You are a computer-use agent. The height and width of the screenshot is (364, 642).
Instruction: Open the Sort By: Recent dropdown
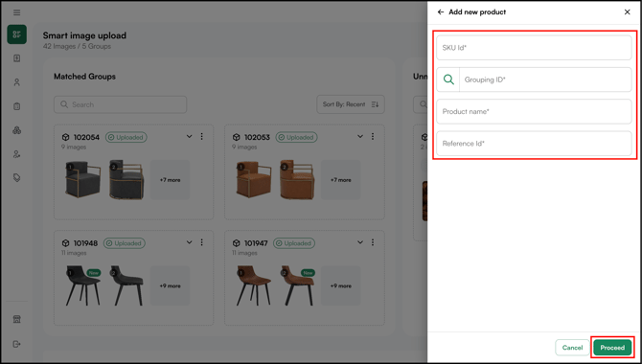351,104
